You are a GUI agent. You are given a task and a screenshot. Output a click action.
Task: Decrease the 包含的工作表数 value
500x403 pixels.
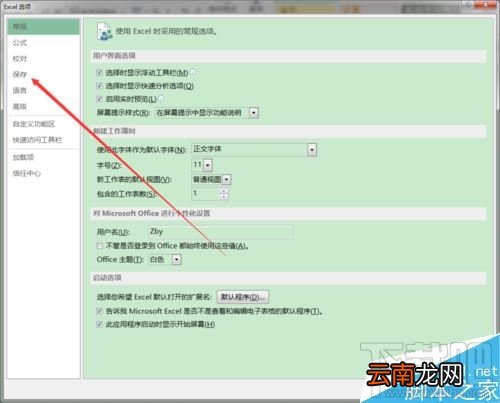pyautogui.click(x=224, y=196)
